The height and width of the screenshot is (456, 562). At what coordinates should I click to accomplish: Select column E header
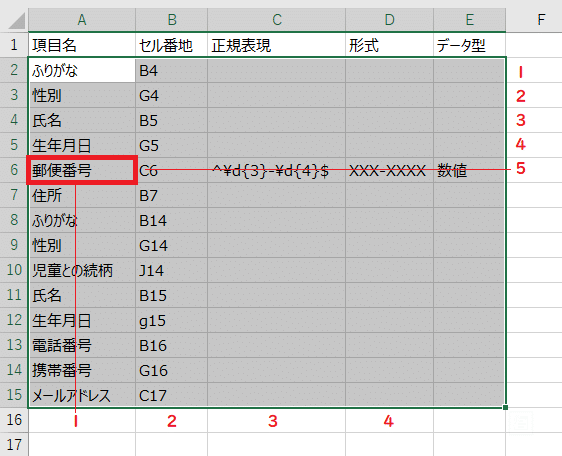pos(470,20)
